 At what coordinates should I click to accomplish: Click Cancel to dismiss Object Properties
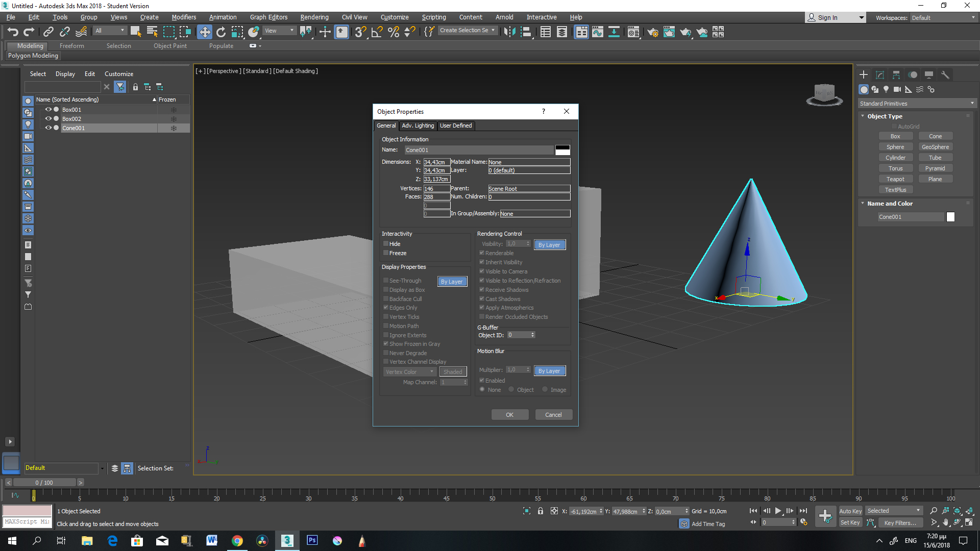(x=553, y=414)
